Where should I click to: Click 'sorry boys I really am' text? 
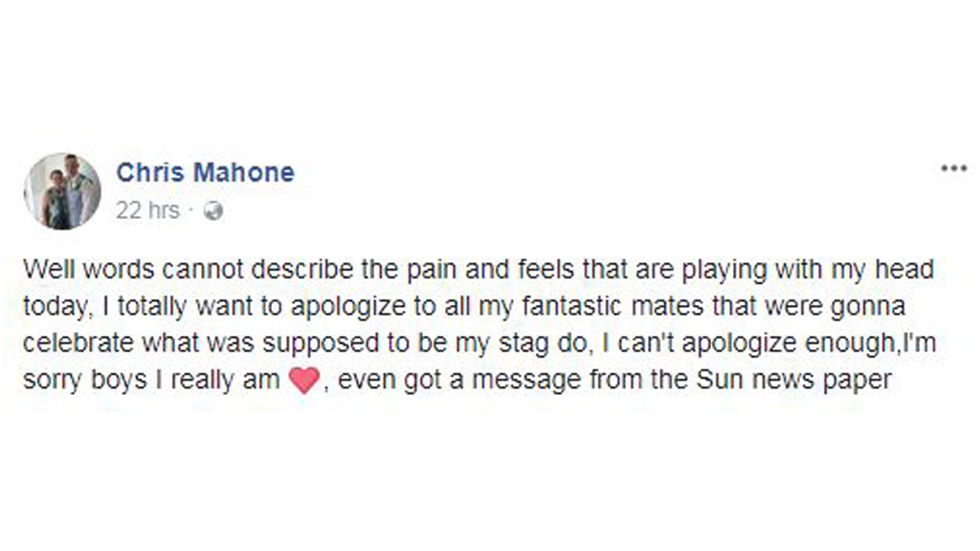coord(150,380)
